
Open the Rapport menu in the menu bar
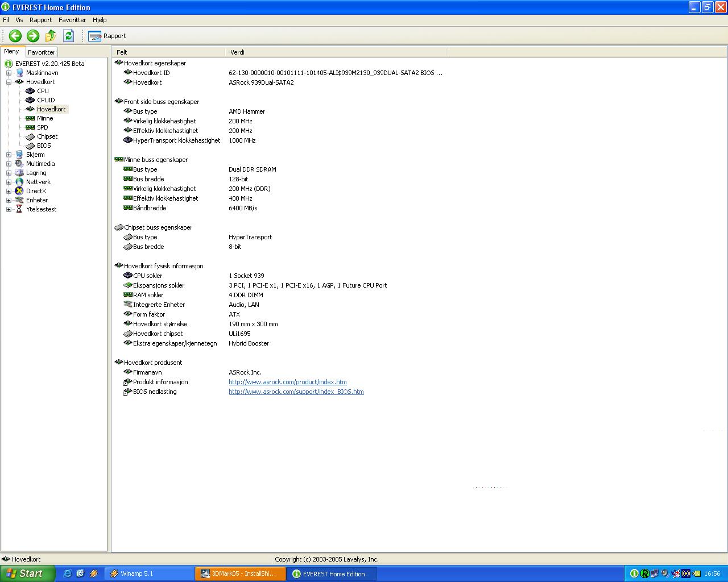pyautogui.click(x=41, y=20)
